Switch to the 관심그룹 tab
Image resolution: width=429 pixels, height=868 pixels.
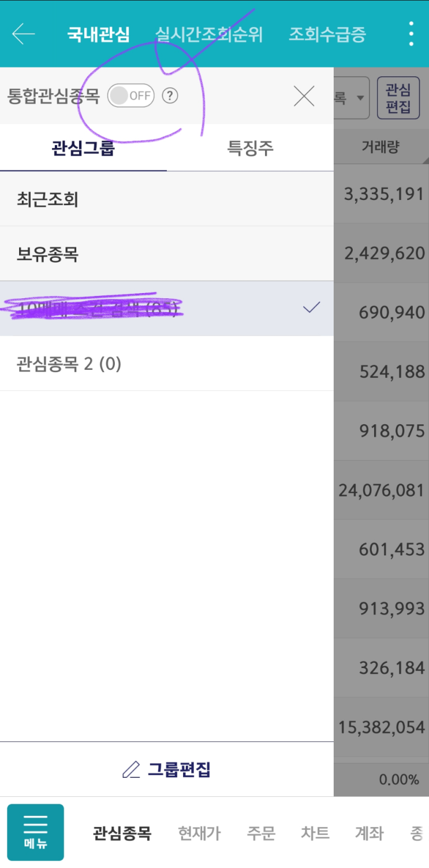[x=83, y=149]
